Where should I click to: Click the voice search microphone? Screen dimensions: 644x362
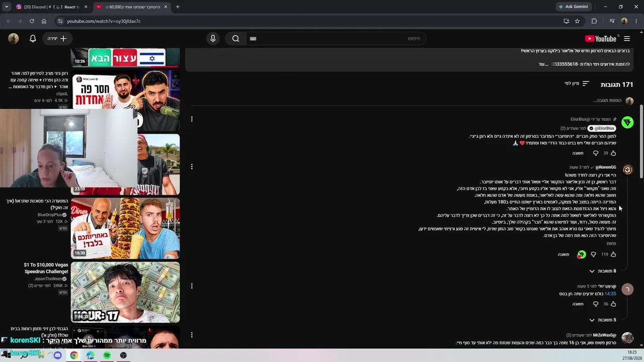point(213,39)
